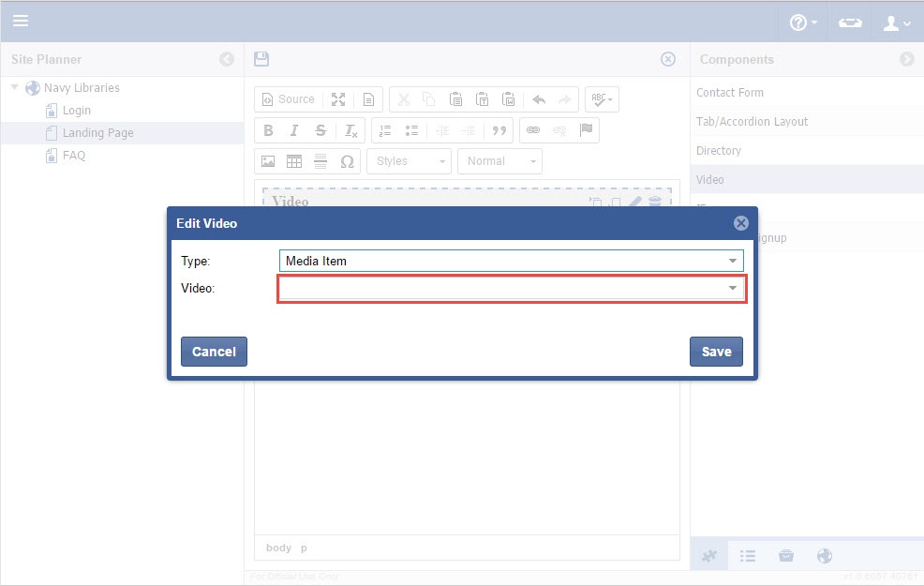Close the Edit Video dialog

click(740, 223)
